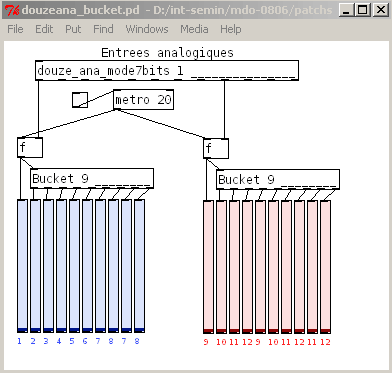Select the Entrees analogiques comment text
Screen dimensions: 392x373
coord(167,53)
